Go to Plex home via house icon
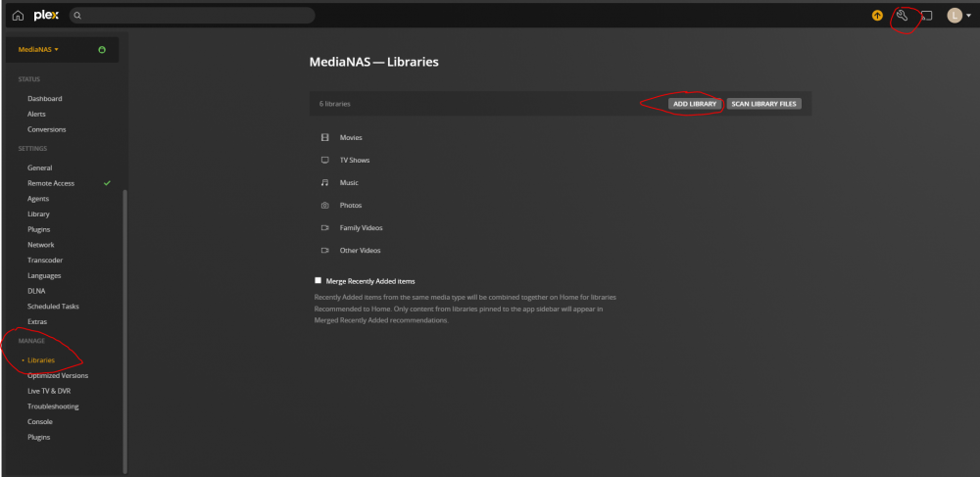The height and width of the screenshot is (477, 980). [x=18, y=16]
